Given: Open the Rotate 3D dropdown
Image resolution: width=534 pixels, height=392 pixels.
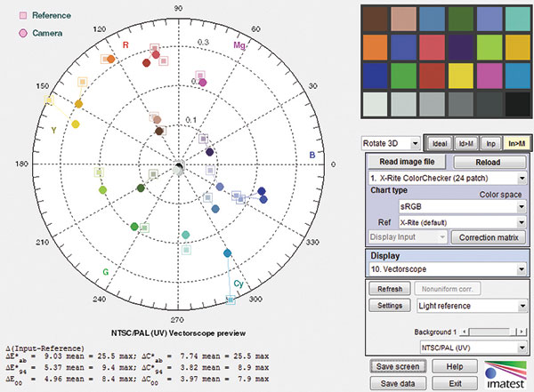Looking at the screenshot, I should pyautogui.click(x=391, y=143).
